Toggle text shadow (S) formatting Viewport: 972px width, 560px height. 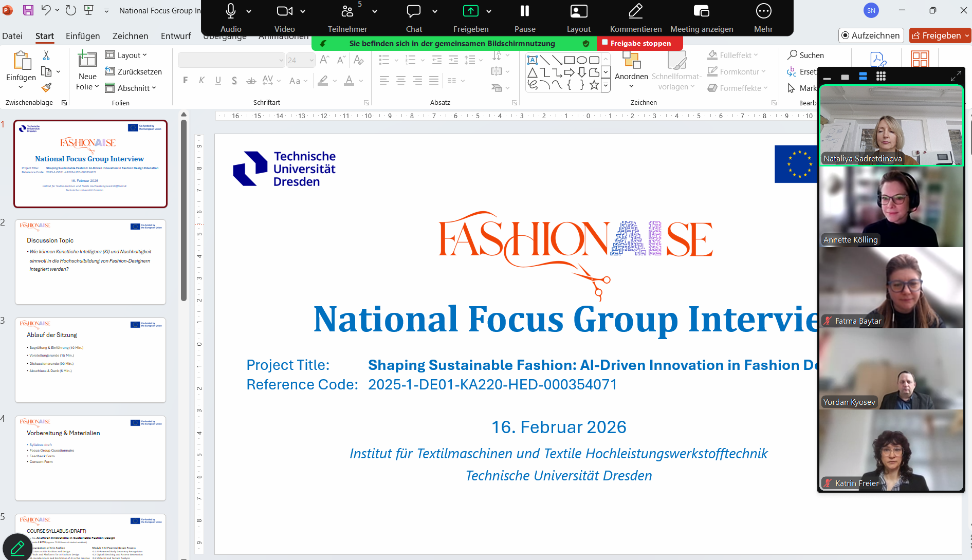[x=234, y=80]
